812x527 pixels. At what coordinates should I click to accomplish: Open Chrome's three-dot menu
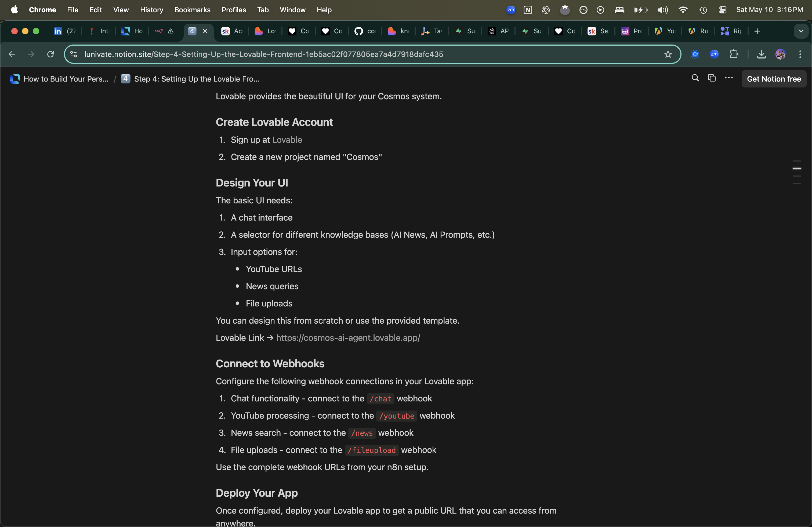click(x=800, y=54)
